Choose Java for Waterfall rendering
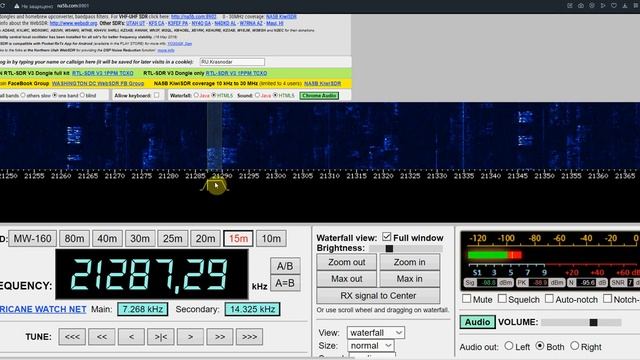Viewport: 640px width, 360px height. (x=196, y=95)
